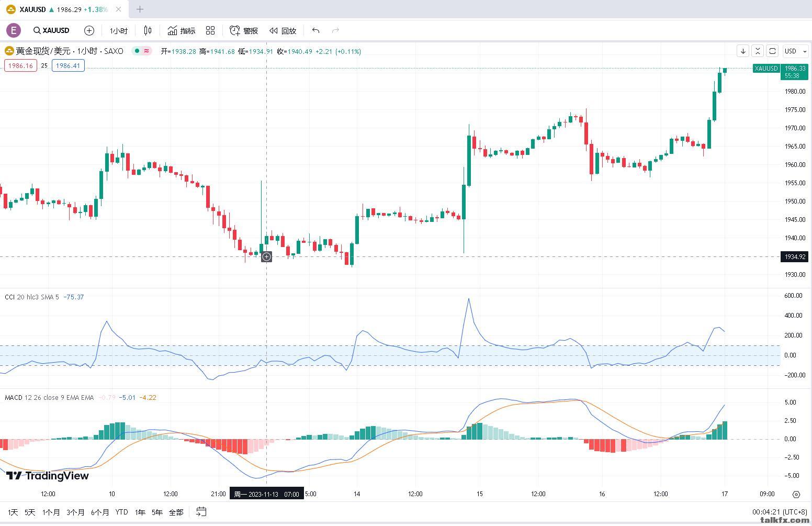Click the TradingView logo
This screenshot has width=812, height=526.
pos(48,475)
